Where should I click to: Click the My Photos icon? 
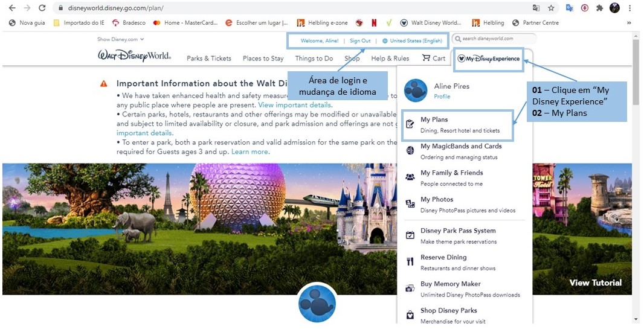point(410,203)
